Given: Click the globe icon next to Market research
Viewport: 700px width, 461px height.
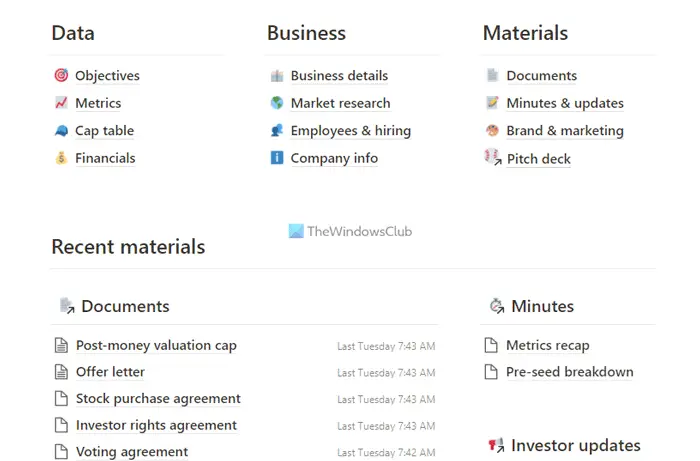Looking at the screenshot, I should (277, 103).
